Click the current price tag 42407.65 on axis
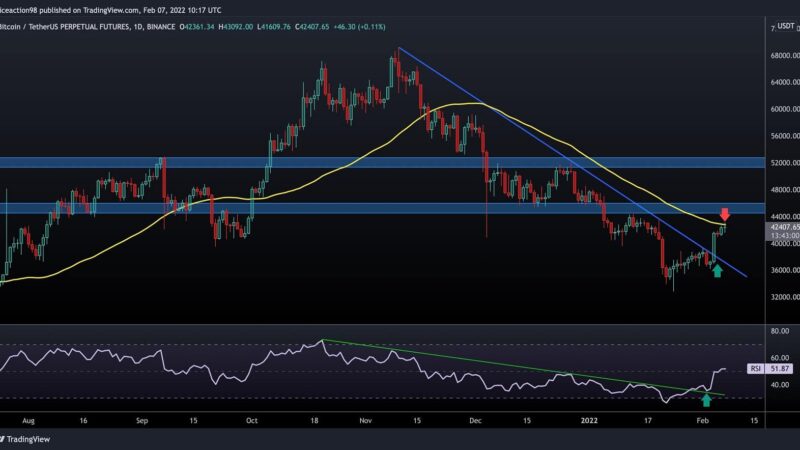 pos(785,227)
